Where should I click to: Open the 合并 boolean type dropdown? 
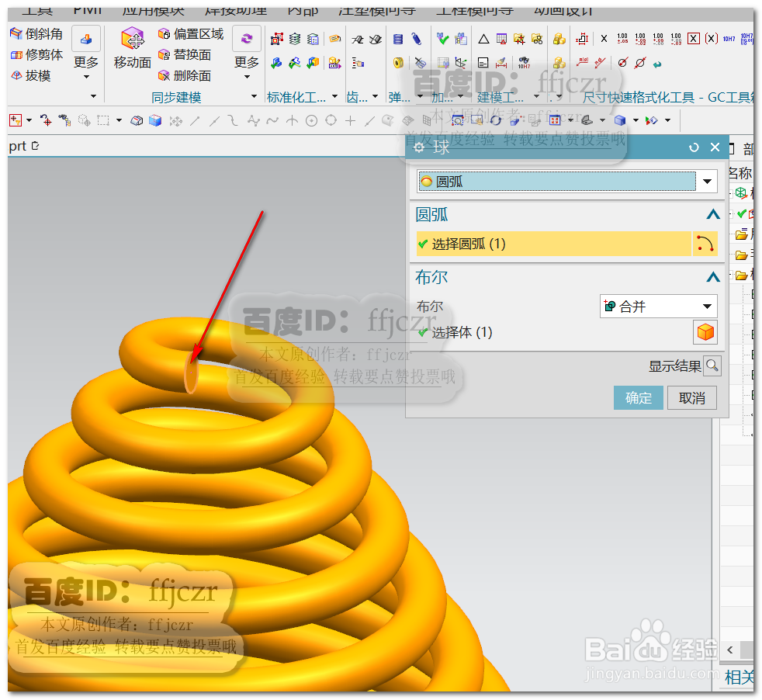(659, 307)
